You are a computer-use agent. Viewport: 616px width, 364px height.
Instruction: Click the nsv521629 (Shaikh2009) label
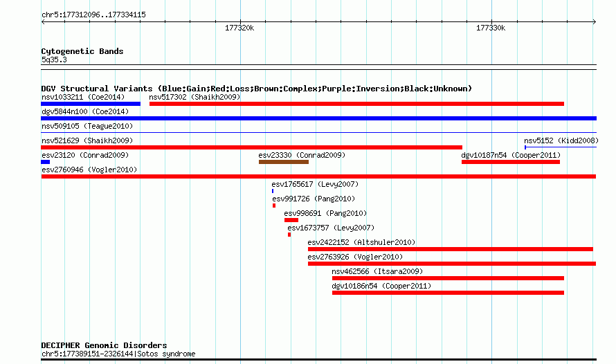[x=87, y=140]
